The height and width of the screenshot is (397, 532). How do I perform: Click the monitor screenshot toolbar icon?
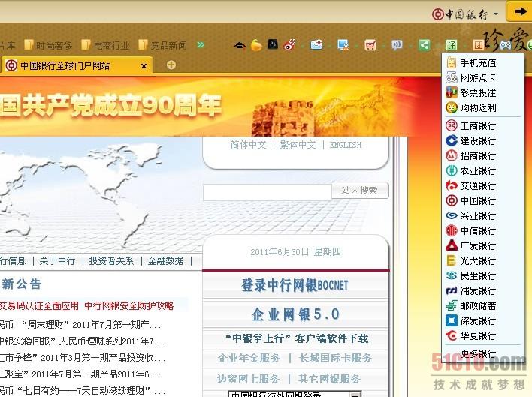[343, 45]
